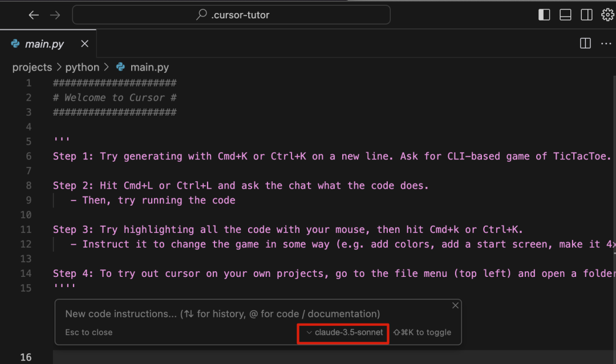
Task: Click the 'Step 3: Try highlighting' line
Action: point(287,230)
